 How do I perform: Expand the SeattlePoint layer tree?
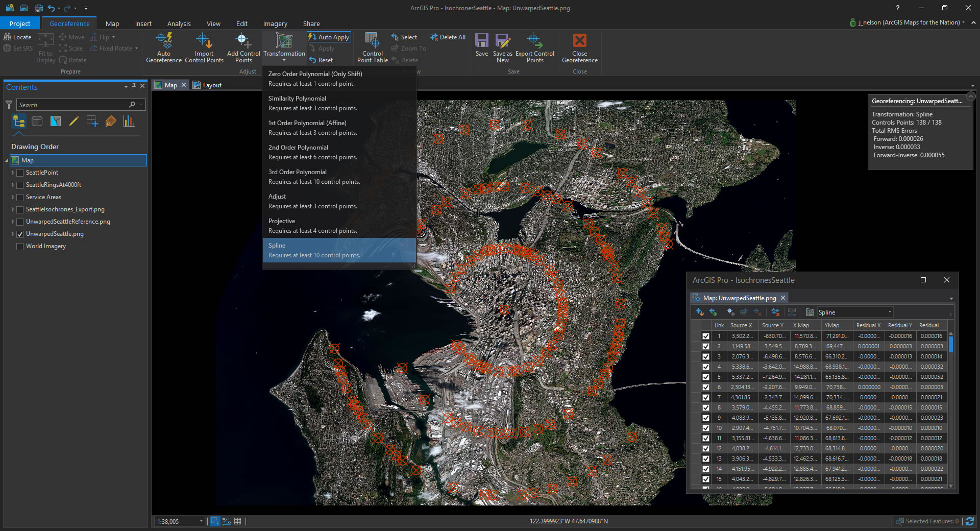[x=13, y=173]
